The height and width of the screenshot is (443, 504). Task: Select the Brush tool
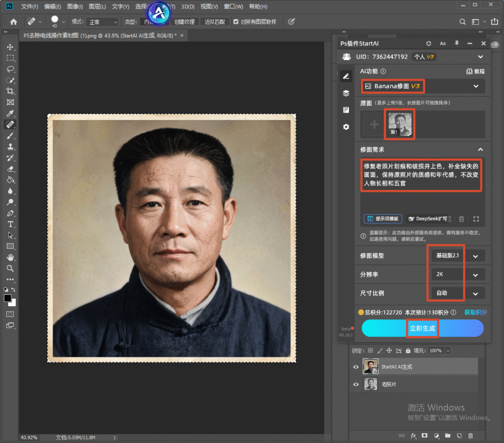(10, 136)
